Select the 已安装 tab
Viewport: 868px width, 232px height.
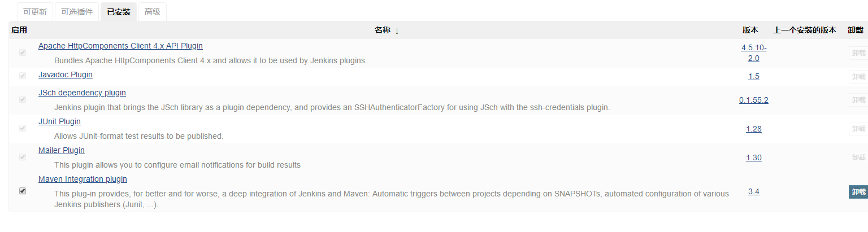pyautogui.click(x=119, y=12)
